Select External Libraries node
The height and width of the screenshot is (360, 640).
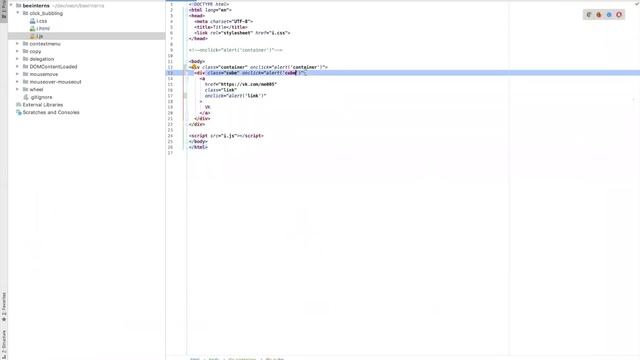point(43,105)
